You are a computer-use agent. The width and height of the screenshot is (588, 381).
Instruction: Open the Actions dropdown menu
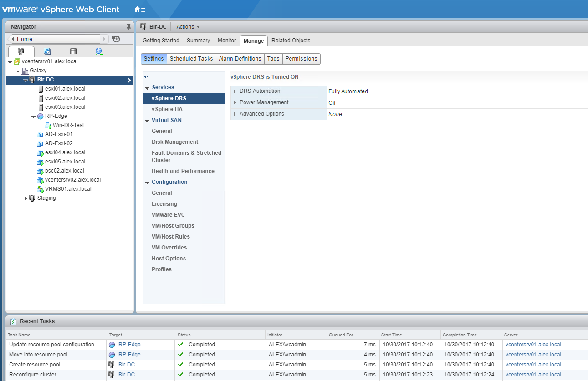point(188,27)
